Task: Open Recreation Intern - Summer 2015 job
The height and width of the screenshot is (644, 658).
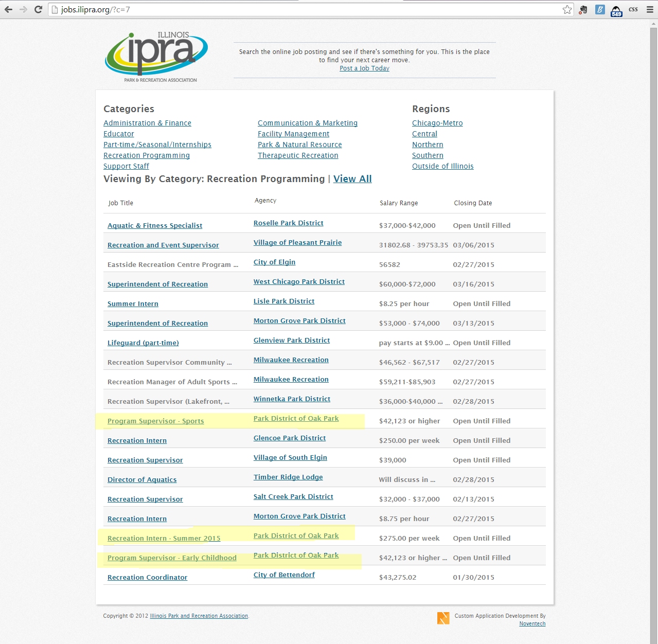Action: pyautogui.click(x=164, y=538)
